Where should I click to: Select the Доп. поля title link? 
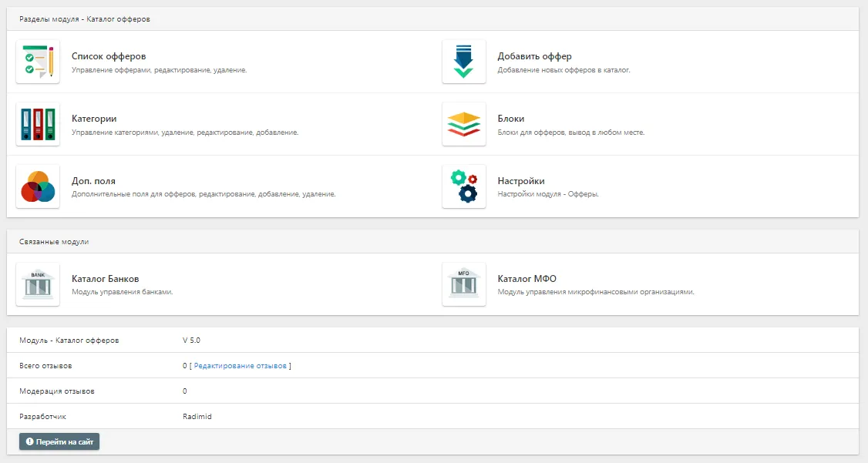coord(93,181)
